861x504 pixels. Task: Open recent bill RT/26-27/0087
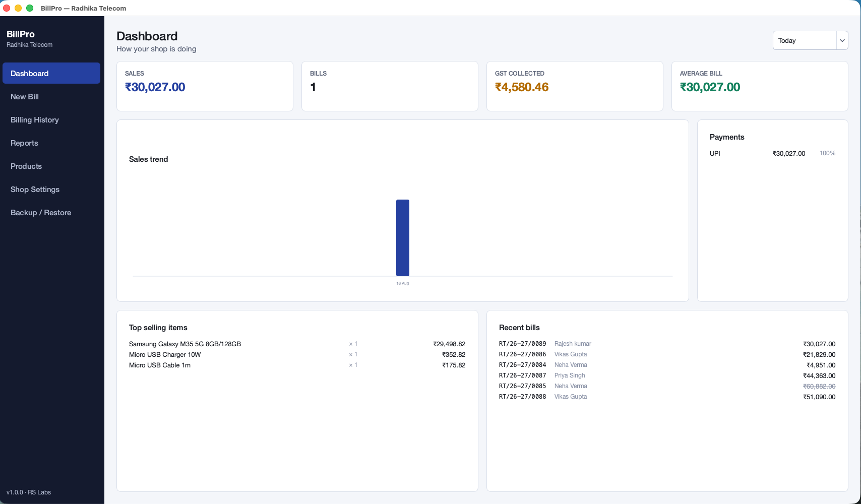pos(522,375)
